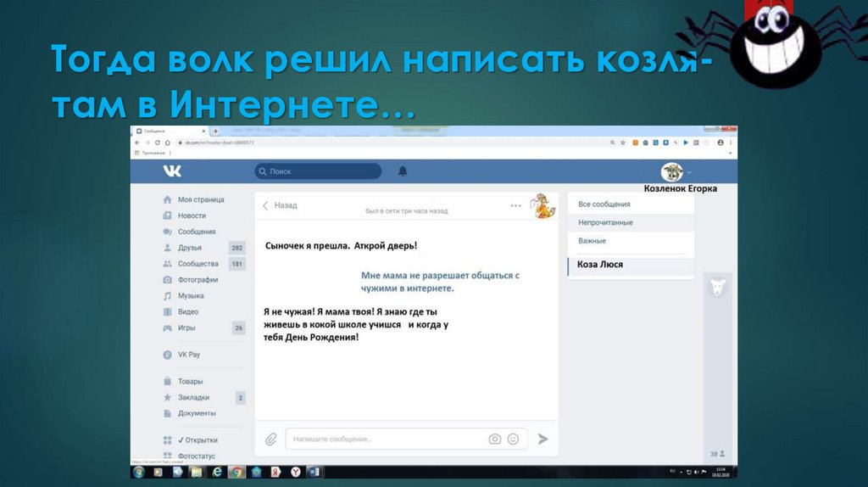This screenshot has width=868, height=487.
Task: Open a new browser tab with plus
Action: click(215, 132)
